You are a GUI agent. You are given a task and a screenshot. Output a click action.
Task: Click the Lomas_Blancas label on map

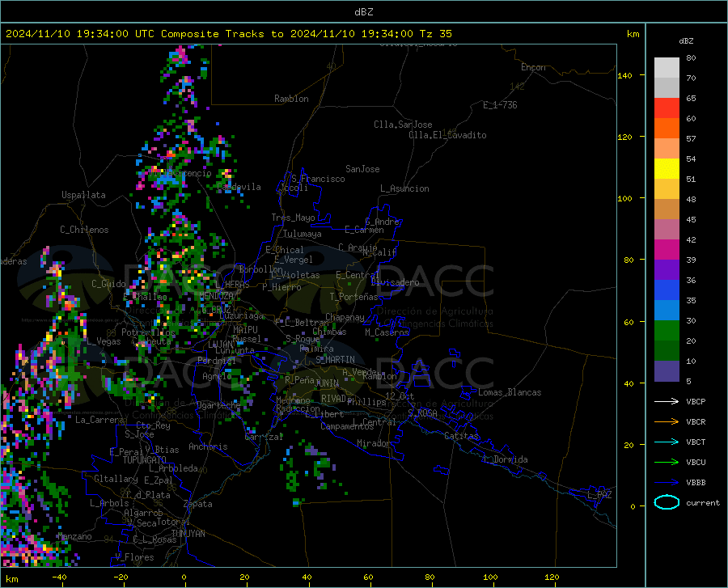click(x=510, y=392)
